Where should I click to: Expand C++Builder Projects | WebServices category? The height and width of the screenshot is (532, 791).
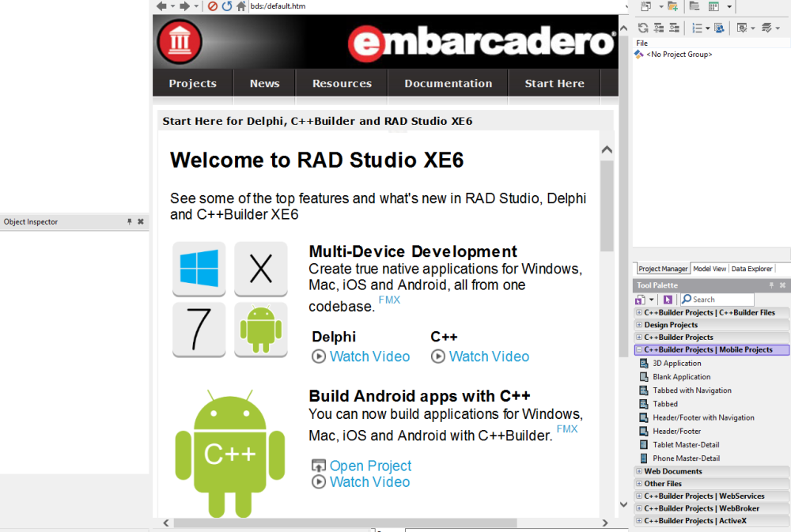[638, 496]
